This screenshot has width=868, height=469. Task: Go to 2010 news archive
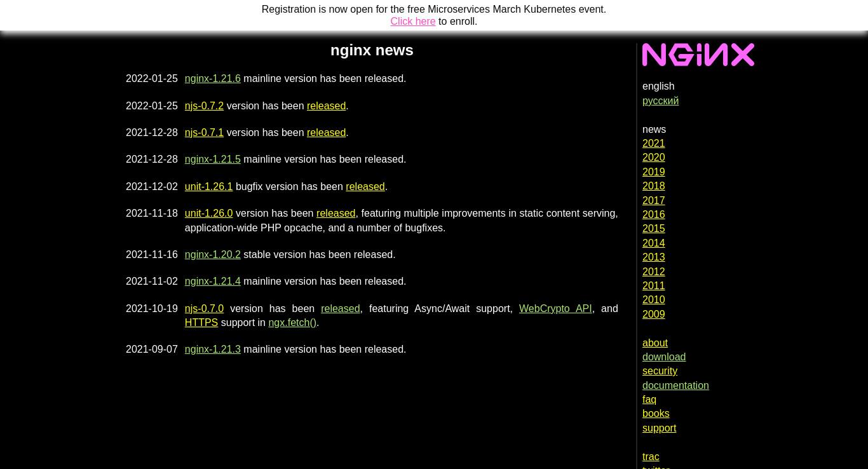[x=654, y=299]
